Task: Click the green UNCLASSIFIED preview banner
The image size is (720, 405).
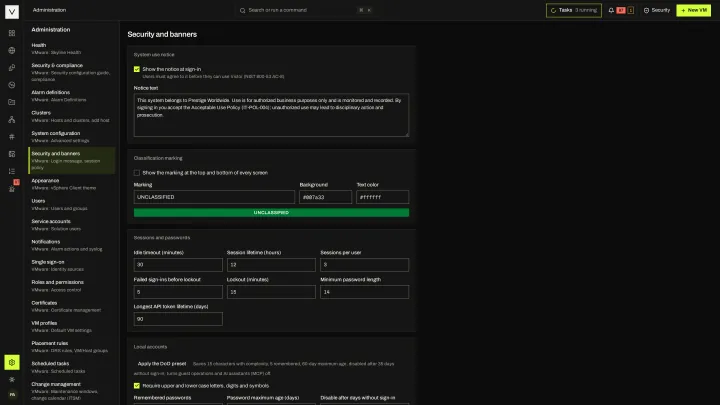Action: [271, 213]
